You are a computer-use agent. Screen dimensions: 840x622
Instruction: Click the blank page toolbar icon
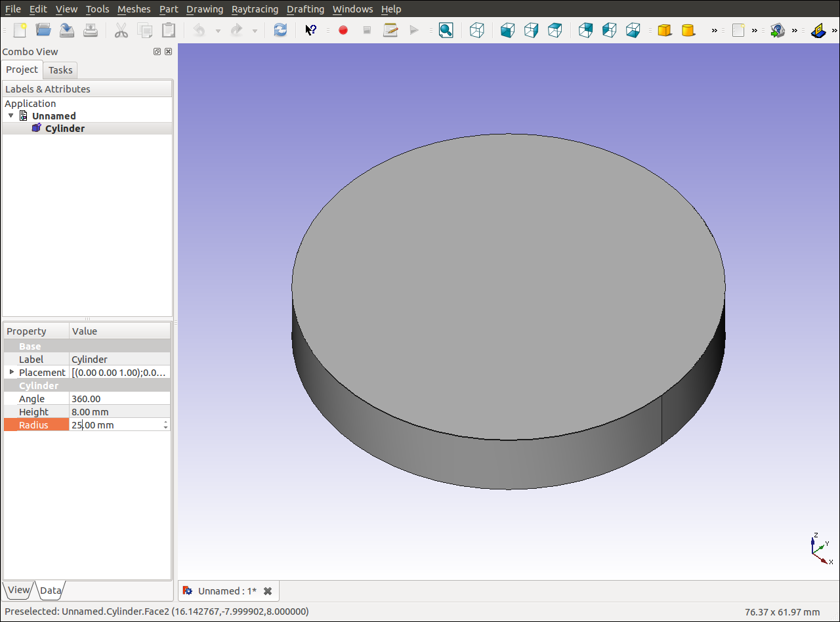(738, 30)
